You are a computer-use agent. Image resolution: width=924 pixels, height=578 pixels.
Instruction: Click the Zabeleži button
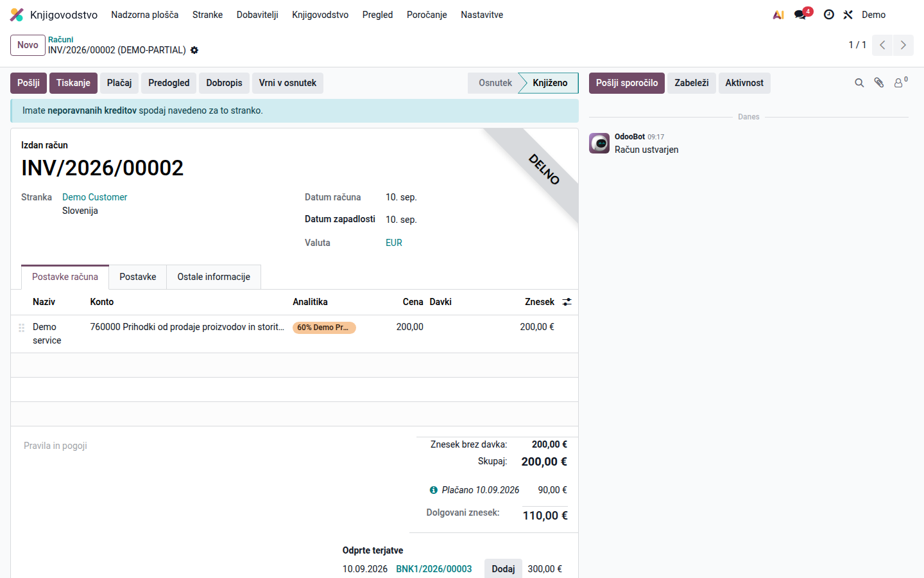point(692,83)
